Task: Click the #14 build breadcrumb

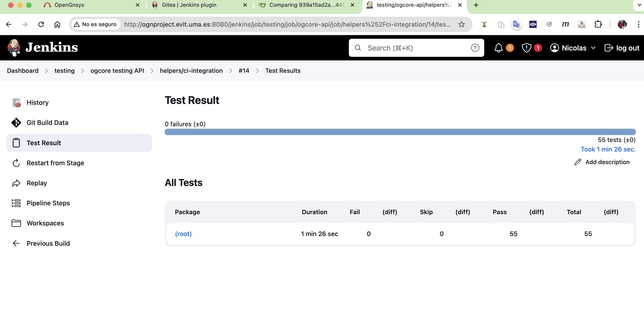Action: 244,71
